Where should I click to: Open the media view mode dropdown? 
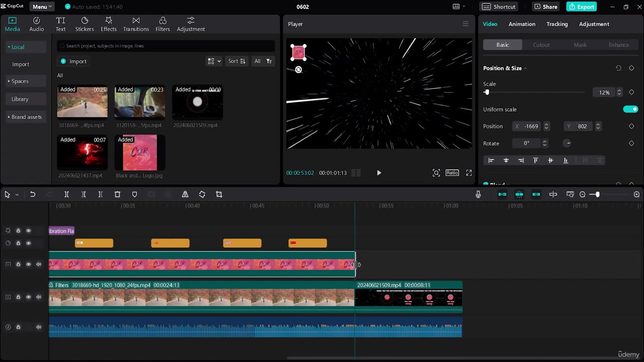(214, 61)
